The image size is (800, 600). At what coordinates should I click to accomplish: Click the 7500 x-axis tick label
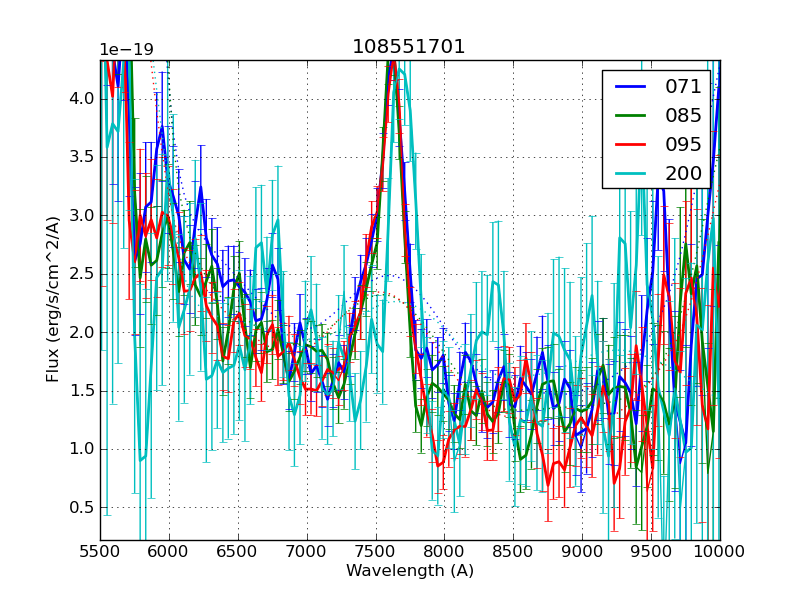[376, 551]
